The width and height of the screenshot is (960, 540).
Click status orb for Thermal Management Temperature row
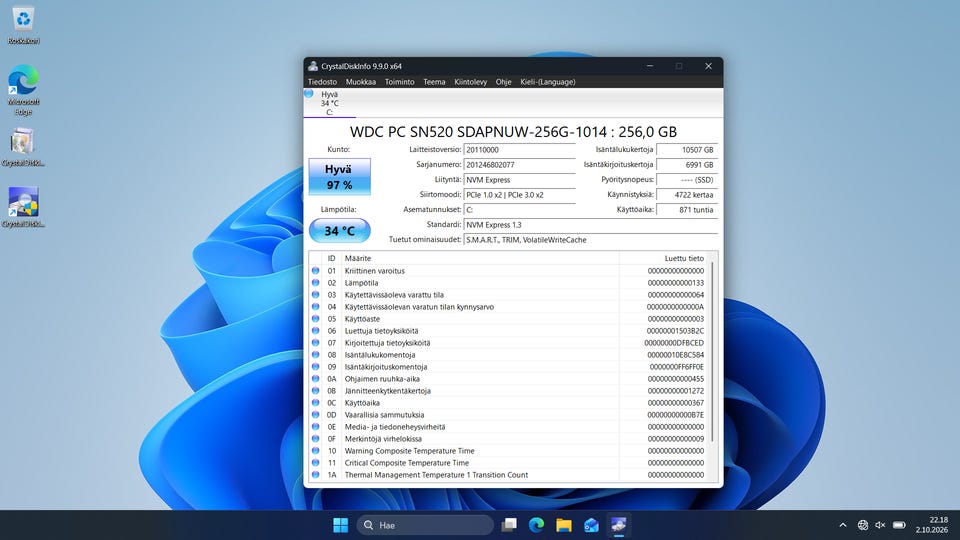coord(315,474)
